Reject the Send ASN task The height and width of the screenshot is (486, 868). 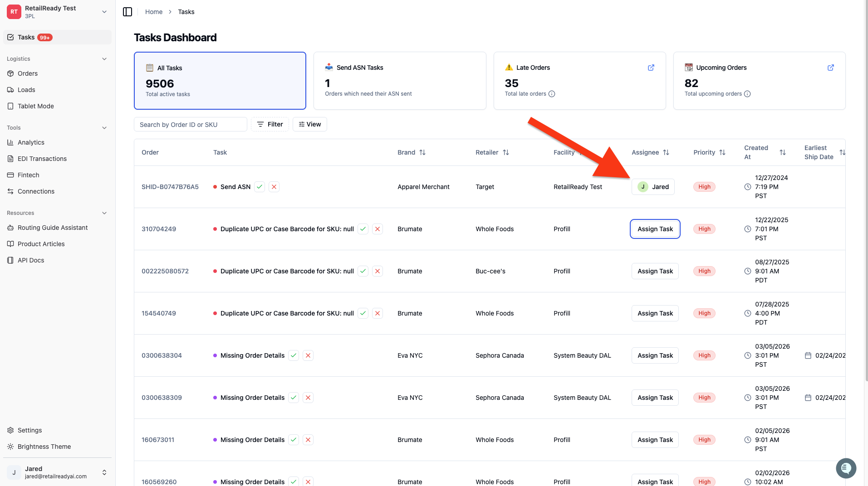coord(274,187)
